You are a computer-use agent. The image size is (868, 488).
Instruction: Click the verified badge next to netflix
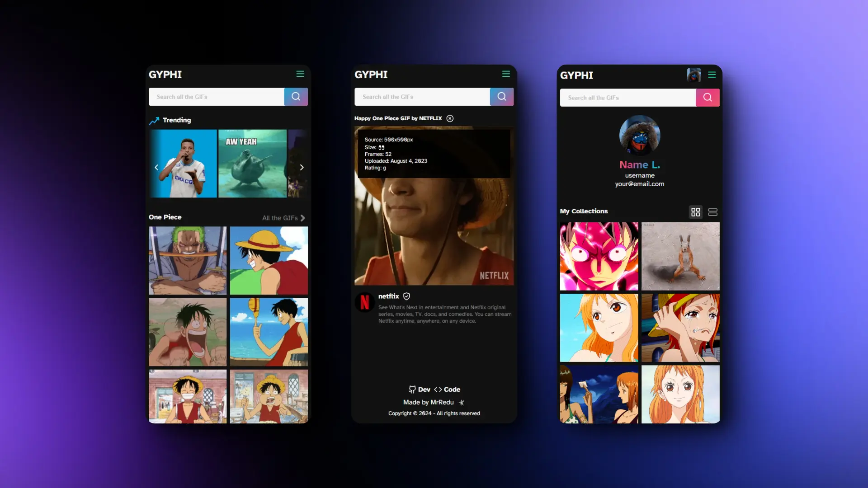(406, 296)
